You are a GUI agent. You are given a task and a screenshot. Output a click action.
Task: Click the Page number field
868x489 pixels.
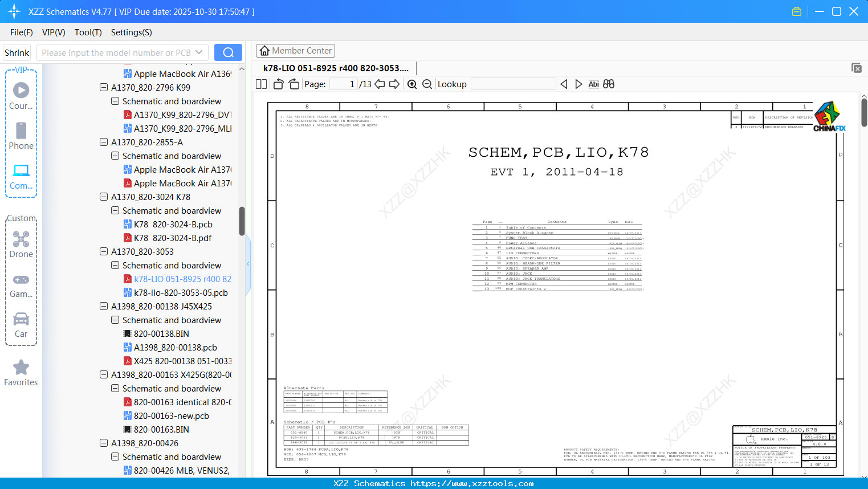click(344, 84)
